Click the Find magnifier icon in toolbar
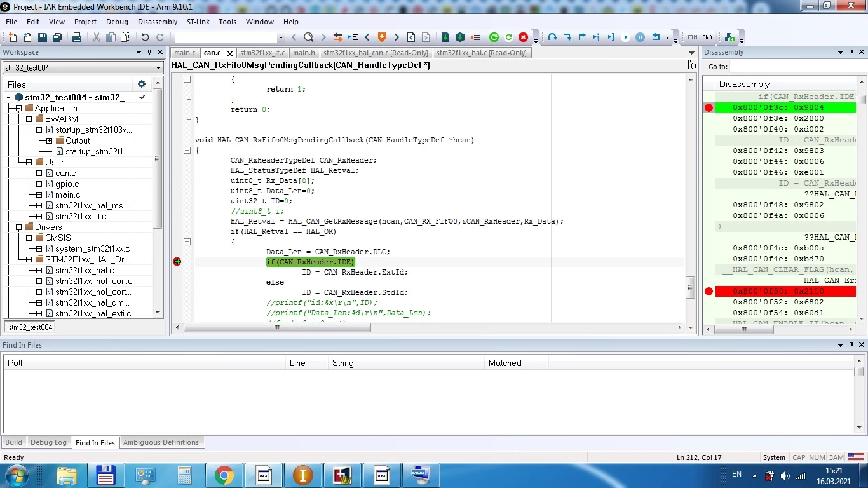The height and width of the screenshot is (488, 868). [309, 37]
